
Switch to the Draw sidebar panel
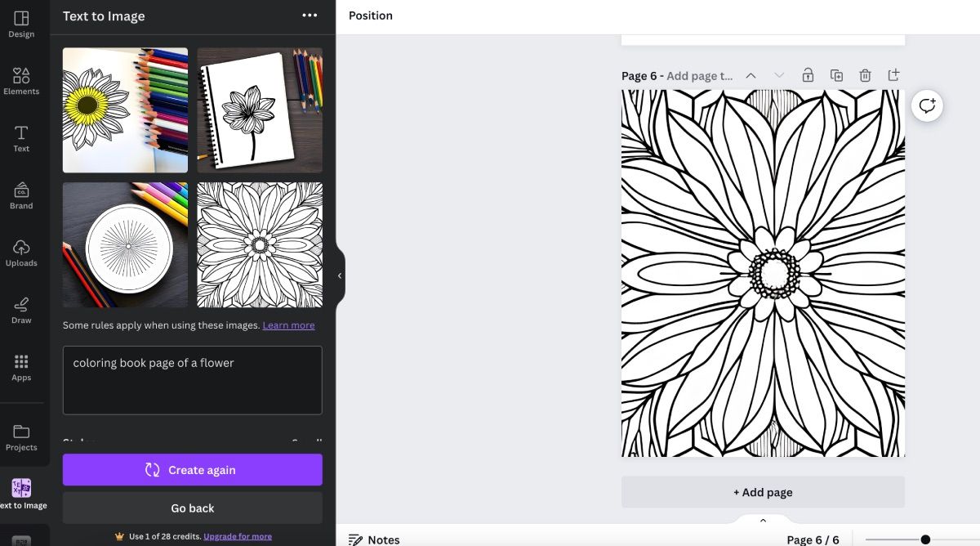pos(20,308)
